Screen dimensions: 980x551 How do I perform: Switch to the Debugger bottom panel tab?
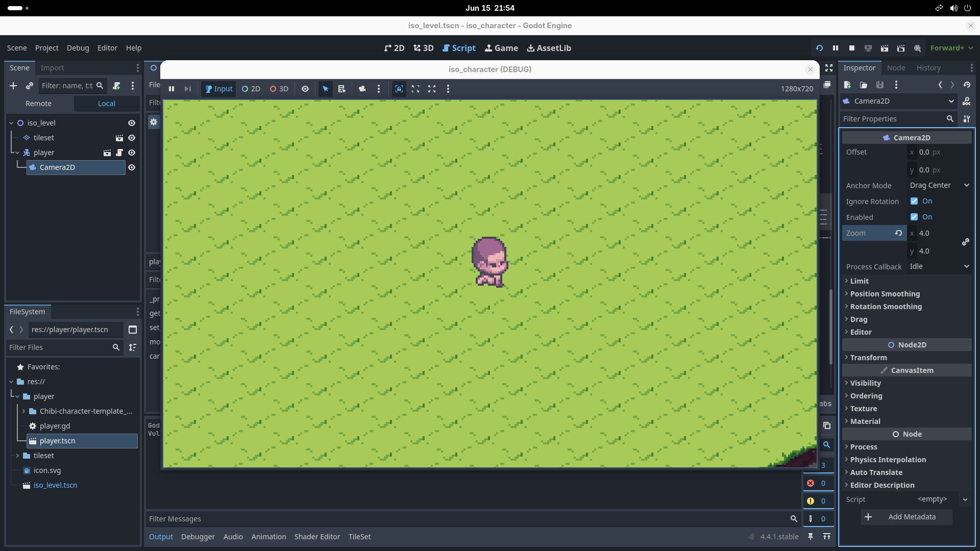tap(198, 537)
